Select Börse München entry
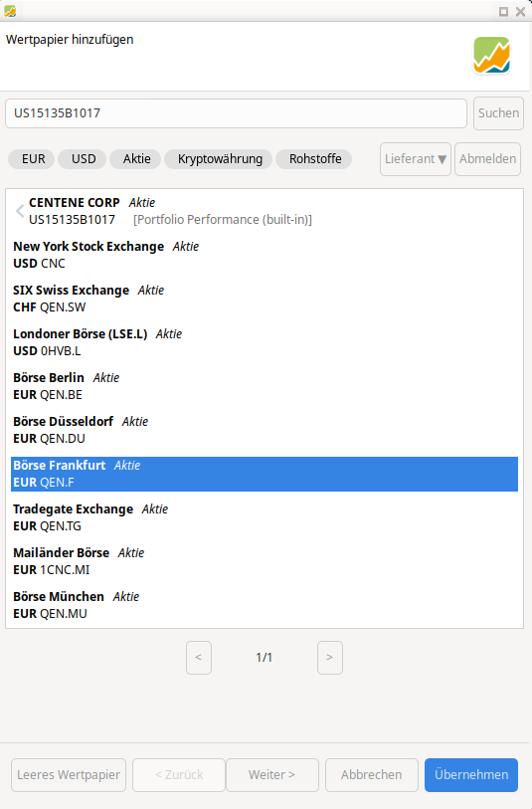 pos(265,606)
